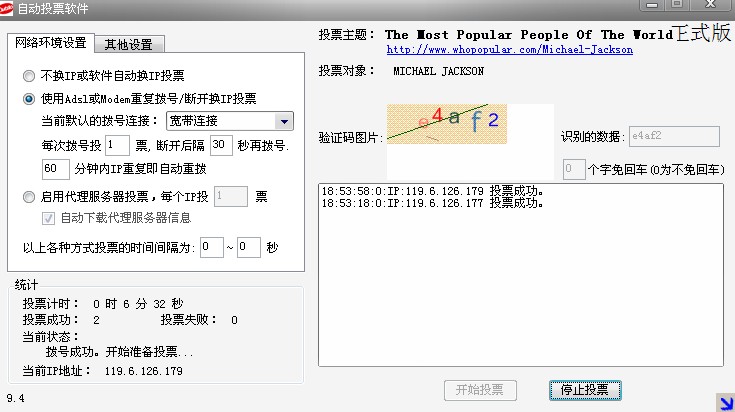Screen dimensions: 735x412
Task: Click the first vote interval field
Action: [211, 247]
